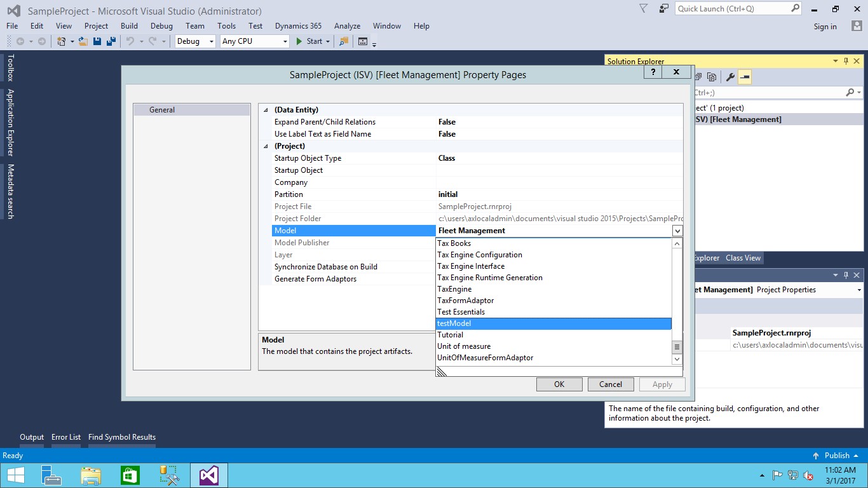Open the Model combo box dropdown arrow

677,231
